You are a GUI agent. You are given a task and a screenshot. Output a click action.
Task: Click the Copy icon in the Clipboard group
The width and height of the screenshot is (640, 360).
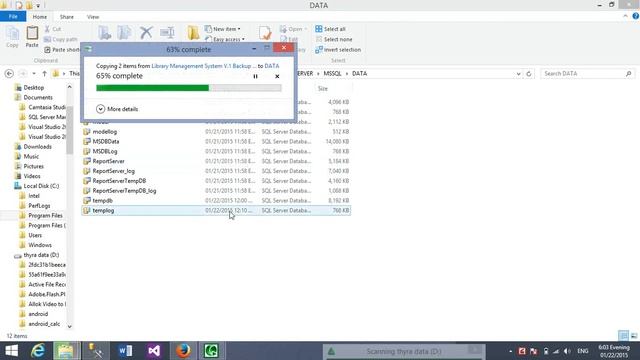12,33
